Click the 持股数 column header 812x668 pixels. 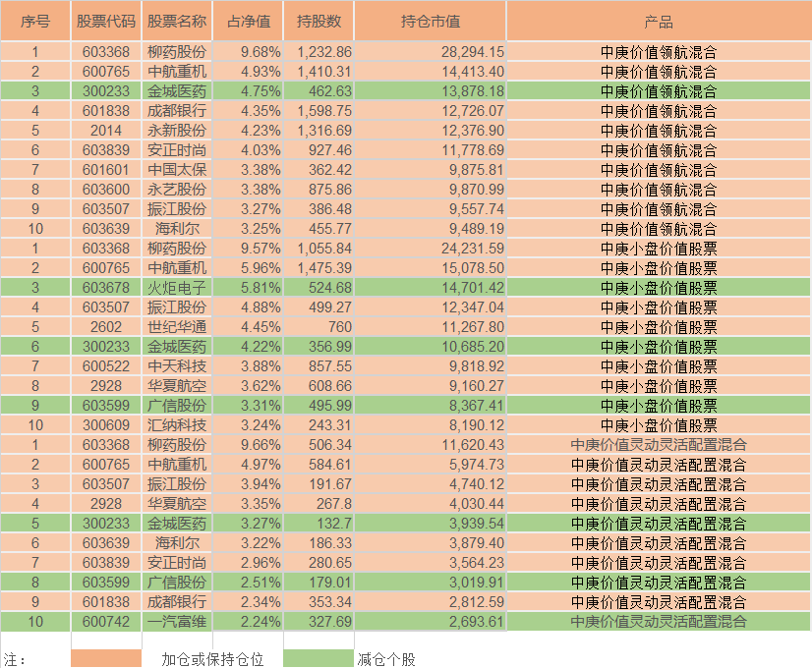coord(319,21)
